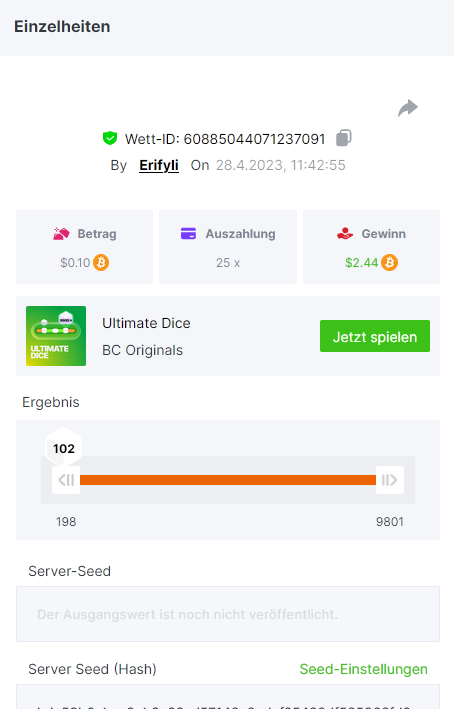The width and height of the screenshot is (454, 709).
Task: Open Seed-Einstellungen link
Action: click(364, 669)
